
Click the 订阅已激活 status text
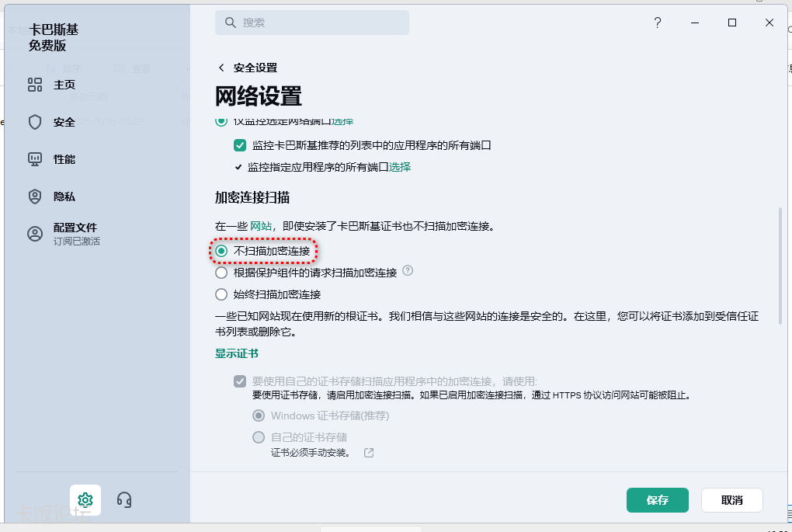(77, 242)
